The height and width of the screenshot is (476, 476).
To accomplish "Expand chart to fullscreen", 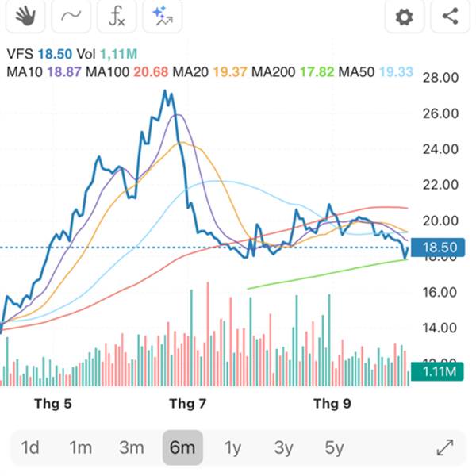I will [x=445, y=447].
